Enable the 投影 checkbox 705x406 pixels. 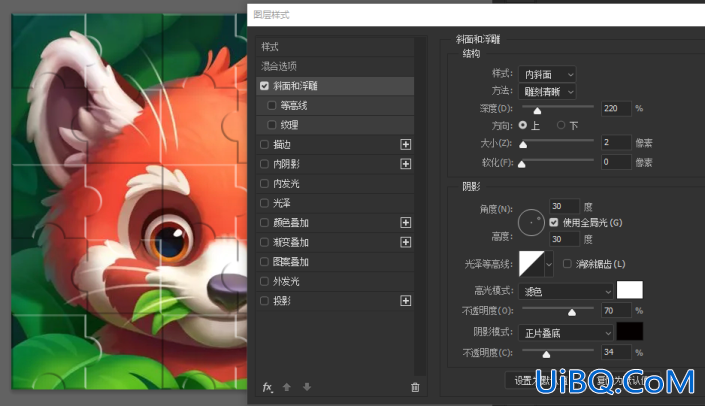tap(264, 301)
